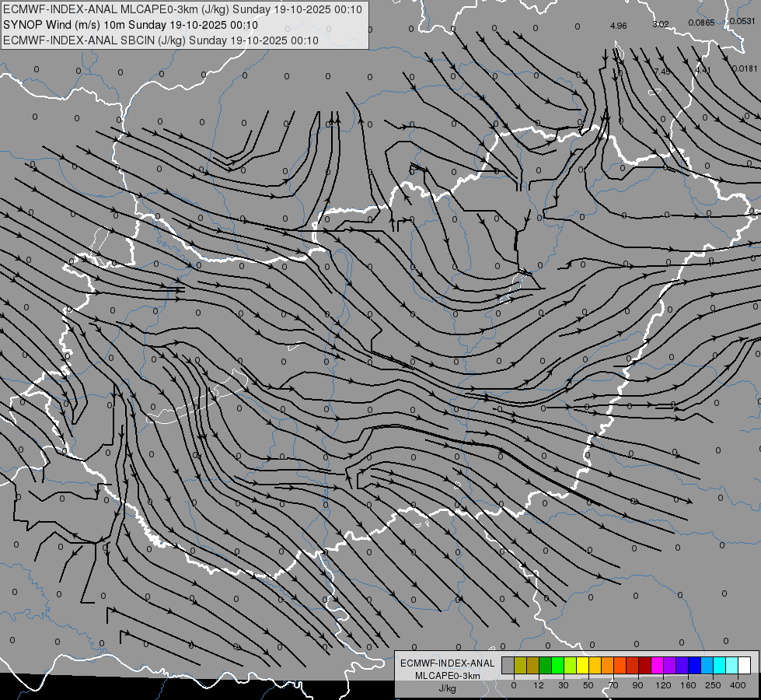
Task: Click the legend title ECMWF-INDEX-ANAL
Action: pyautogui.click(x=448, y=663)
